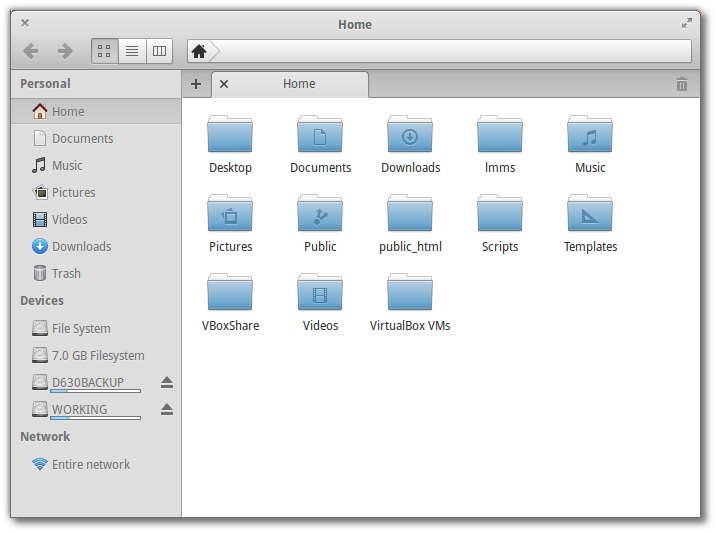Select the Downloads folder icon in main pane
The height and width of the screenshot is (534, 717).
click(410, 134)
